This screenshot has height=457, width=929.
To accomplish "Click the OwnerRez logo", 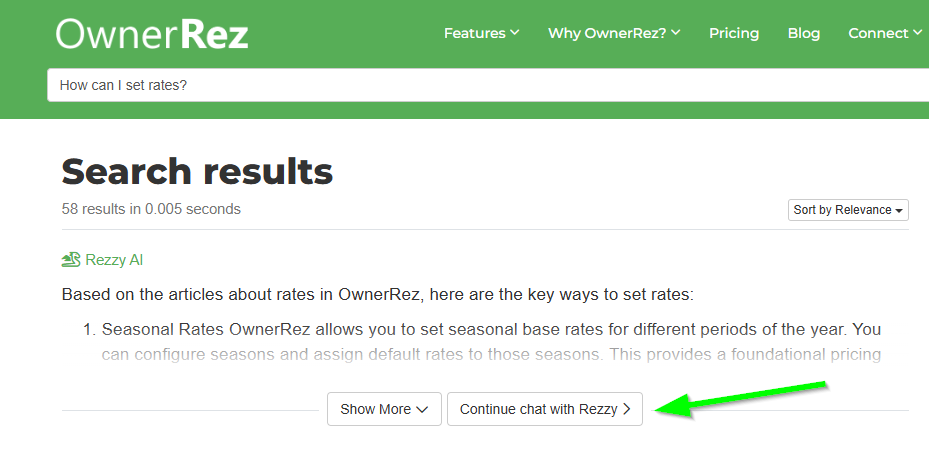I will tap(152, 34).
